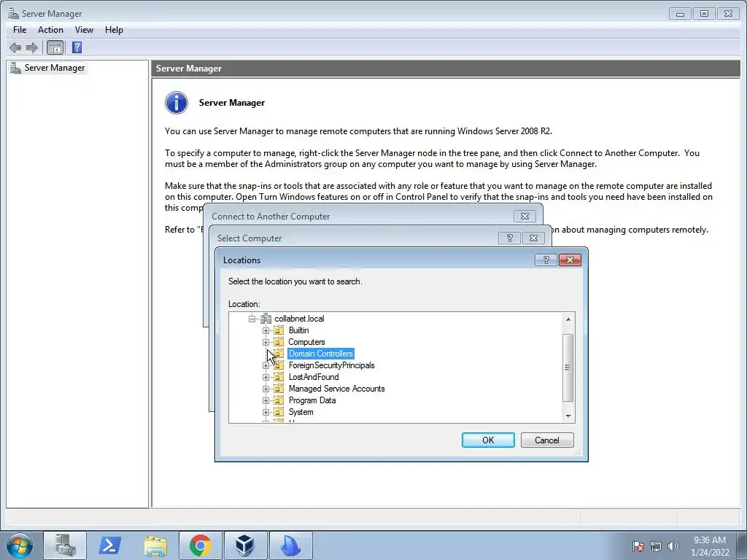Click the Server Manager info icon
Screen dimensions: 747x560
tap(177, 103)
